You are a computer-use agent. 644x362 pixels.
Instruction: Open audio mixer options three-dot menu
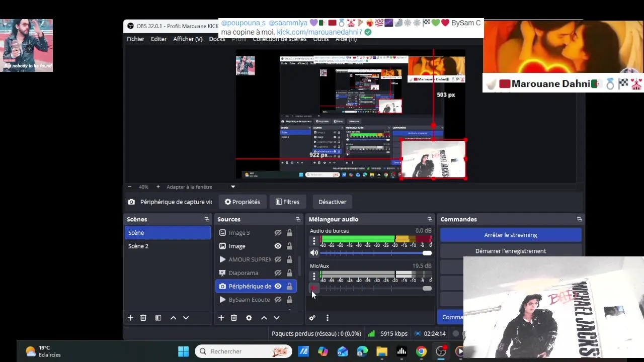pyautogui.click(x=328, y=318)
